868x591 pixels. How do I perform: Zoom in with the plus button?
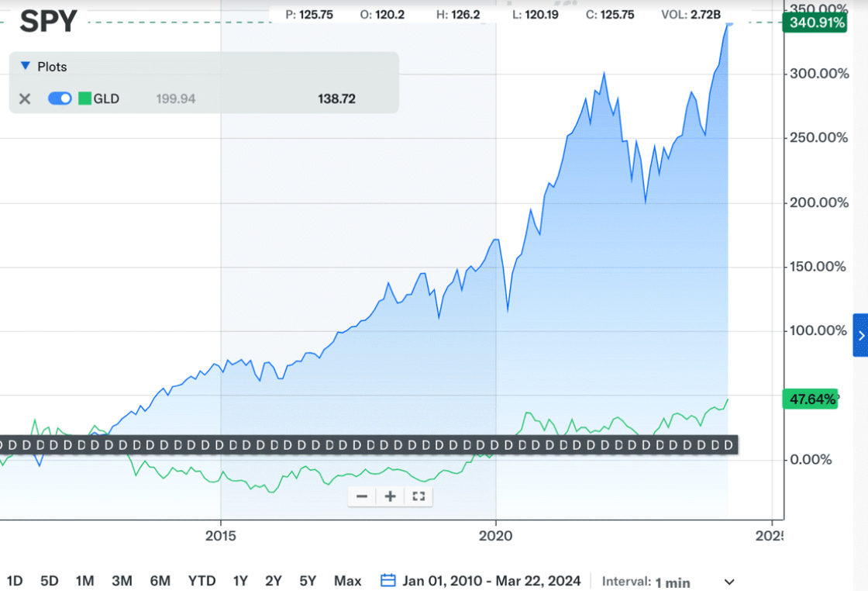coord(391,496)
